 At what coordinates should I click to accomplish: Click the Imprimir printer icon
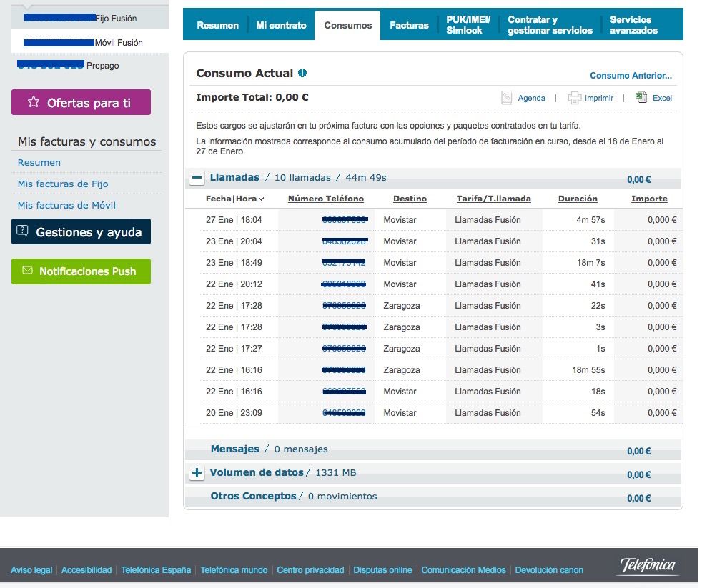tap(574, 98)
